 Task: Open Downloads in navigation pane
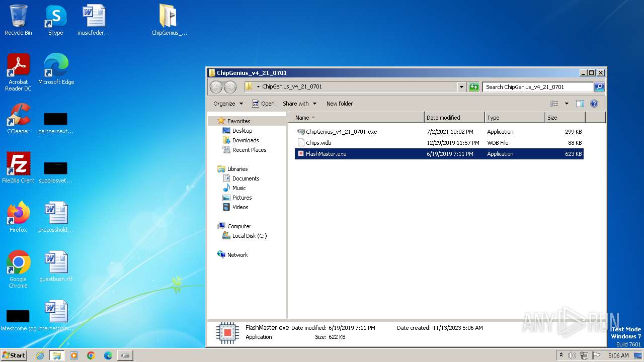pos(246,140)
